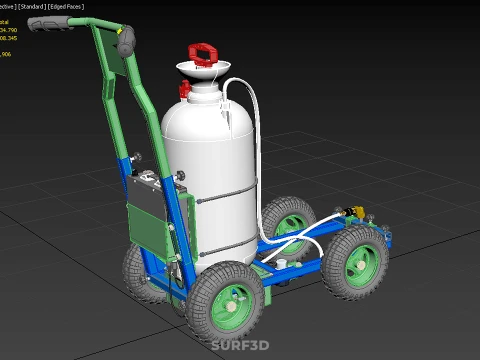
Task: Open the Standard shading viewport menu
Action: coord(32,7)
